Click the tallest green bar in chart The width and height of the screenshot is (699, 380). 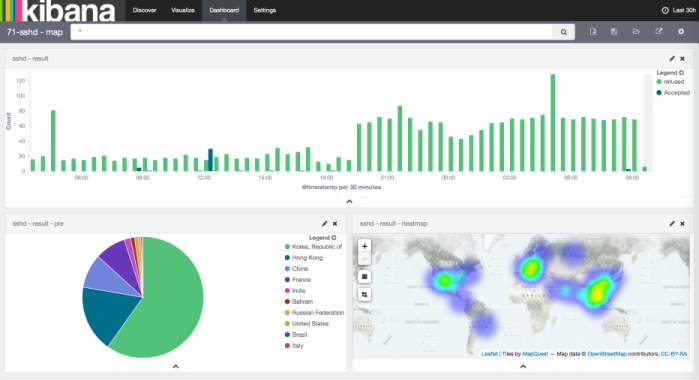click(x=553, y=123)
